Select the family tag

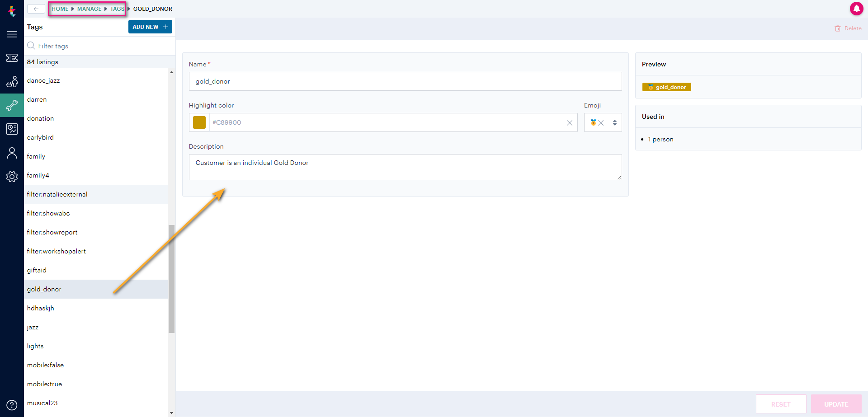click(96, 156)
